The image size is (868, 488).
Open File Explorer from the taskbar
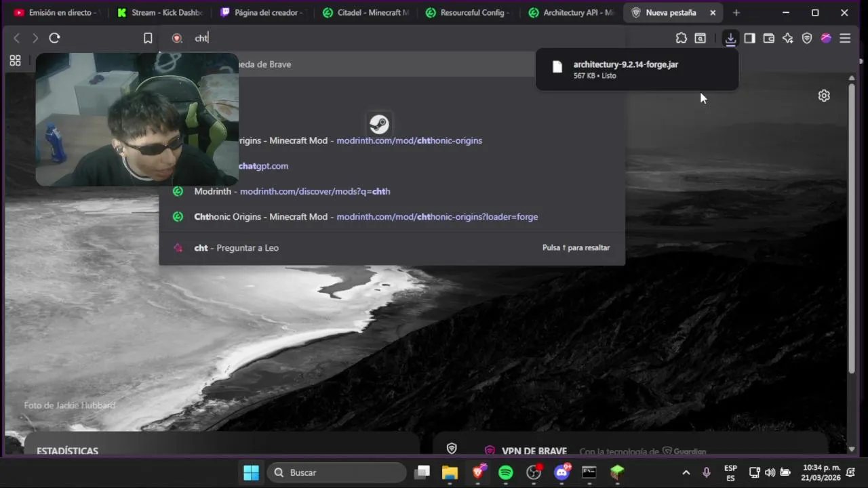click(450, 472)
